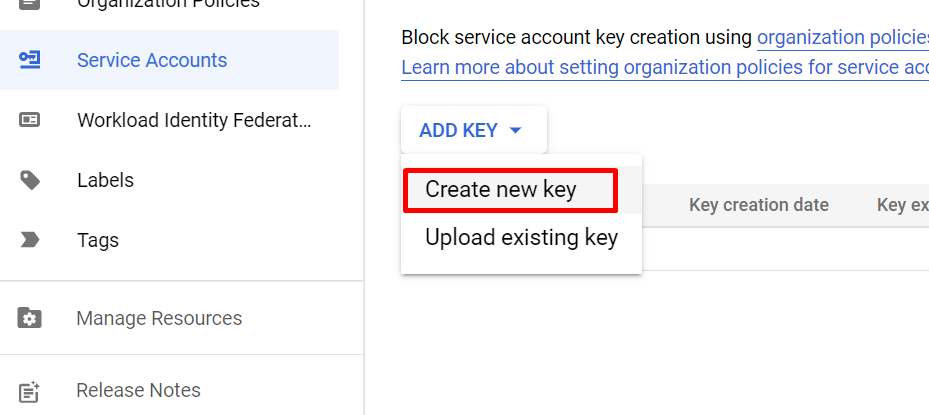This screenshot has width=929, height=415.
Task: Open Manage Resources page
Action: pyautogui.click(x=159, y=318)
